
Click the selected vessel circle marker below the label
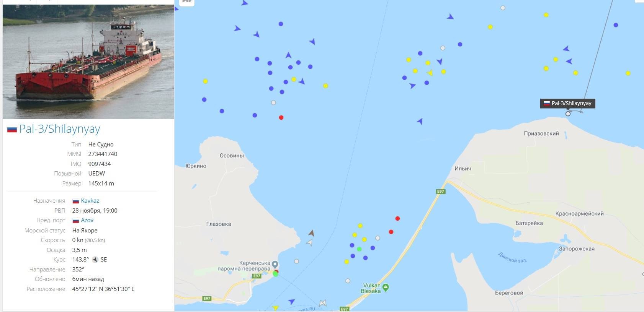(x=568, y=114)
